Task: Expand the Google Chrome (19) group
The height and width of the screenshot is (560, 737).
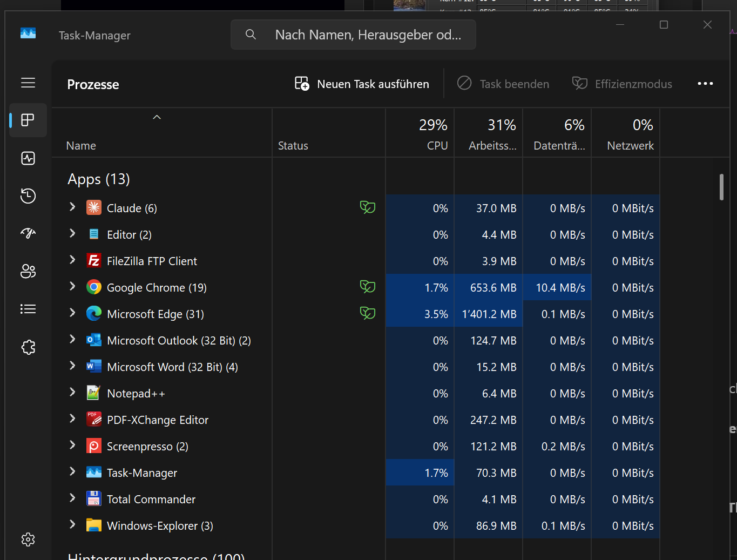Action: pos(72,286)
